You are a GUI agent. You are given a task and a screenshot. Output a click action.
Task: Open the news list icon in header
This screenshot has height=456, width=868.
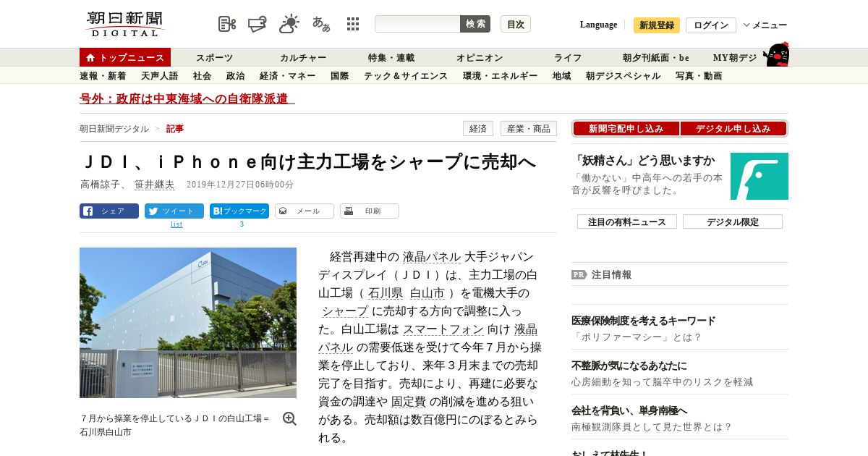pyautogui.click(x=227, y=24)
